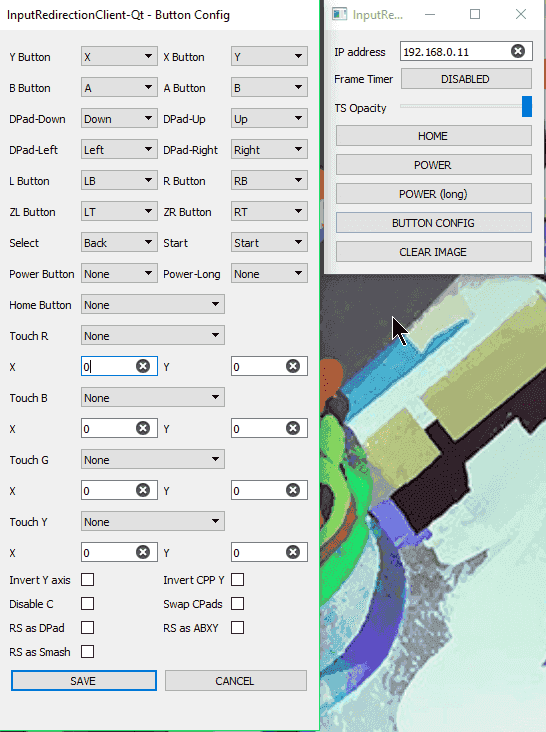The height and width of the screenshot is (732, 546).
Task: Close the InputRedirection main window
Action: pyautogui.click(x=521, y=14)
